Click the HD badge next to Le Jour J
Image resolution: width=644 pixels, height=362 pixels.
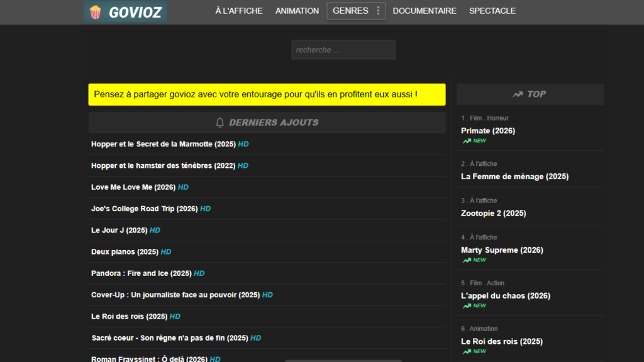tap(155, 230)
